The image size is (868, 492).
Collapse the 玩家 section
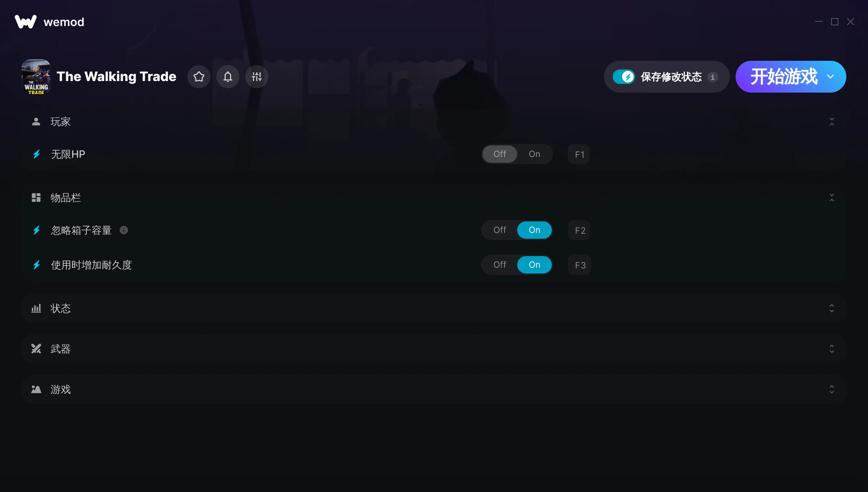point(831,122)
